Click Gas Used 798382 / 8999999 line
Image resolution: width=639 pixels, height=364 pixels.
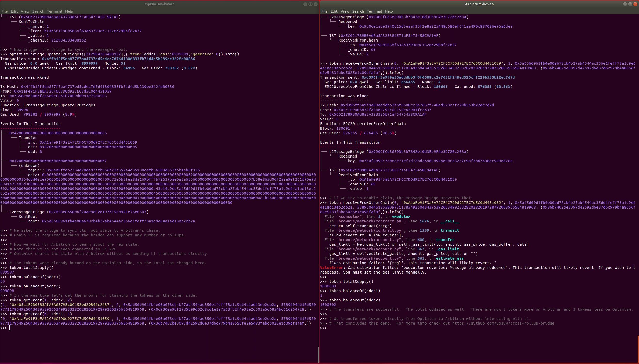click(x=38, y=114)
